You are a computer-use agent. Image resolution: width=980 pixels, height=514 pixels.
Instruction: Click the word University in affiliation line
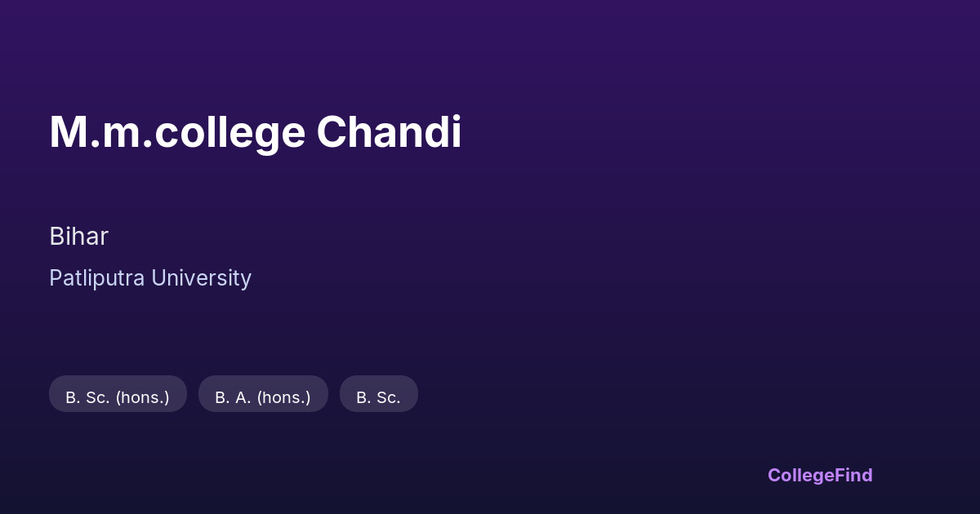point(201,278)
